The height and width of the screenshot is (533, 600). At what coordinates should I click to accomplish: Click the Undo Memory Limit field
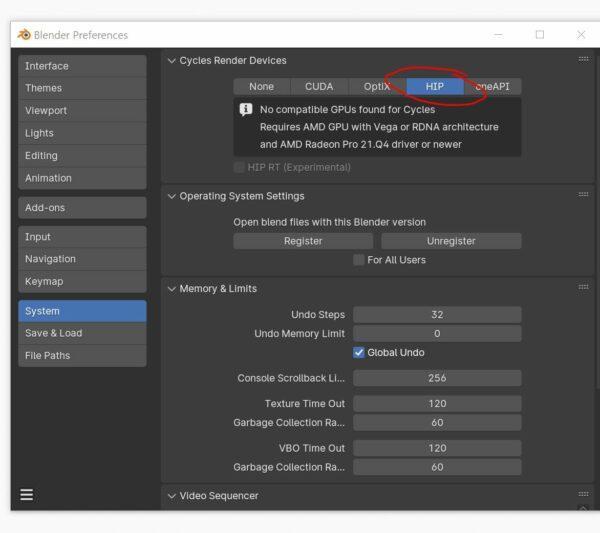437,334
